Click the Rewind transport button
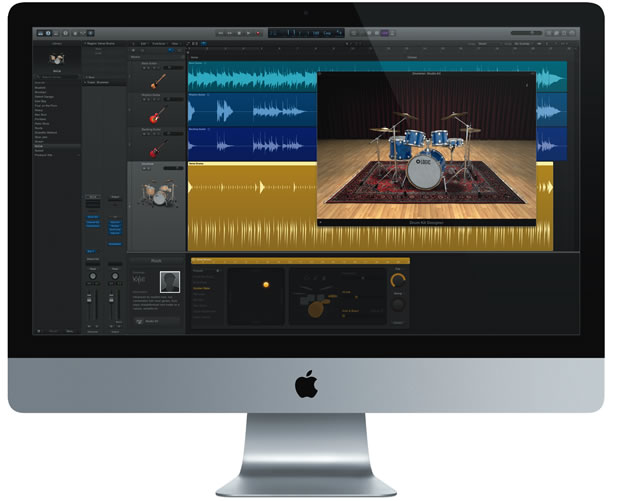Viewport: 620px width, 501px height. (x=221, y=34)
